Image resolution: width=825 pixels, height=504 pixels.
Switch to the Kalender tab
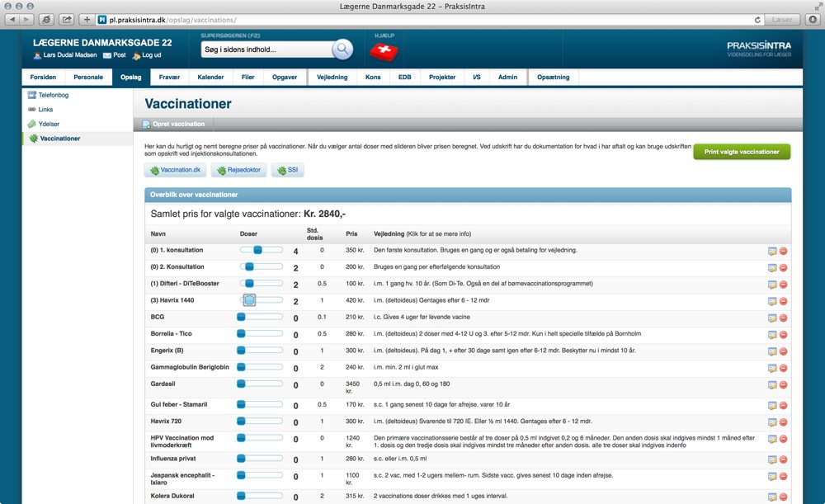210,77
